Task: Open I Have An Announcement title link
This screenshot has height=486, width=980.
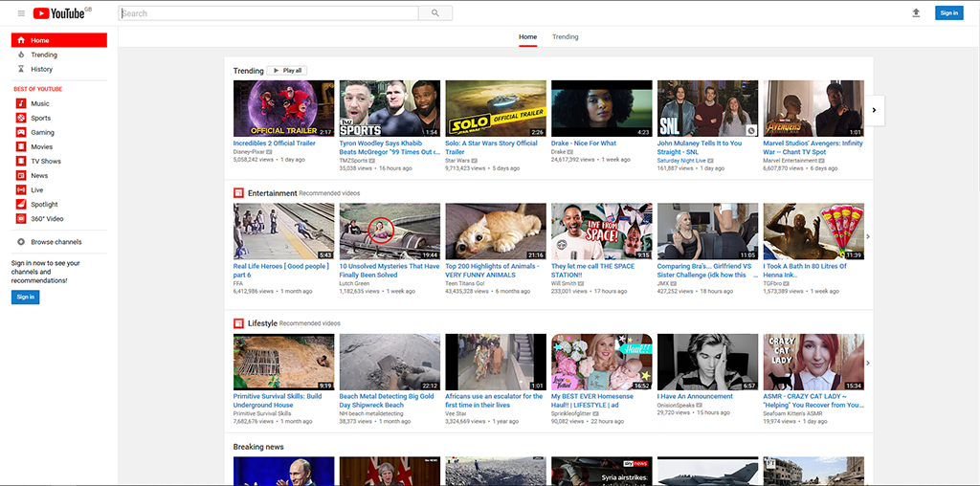Action: click(695, 396)
